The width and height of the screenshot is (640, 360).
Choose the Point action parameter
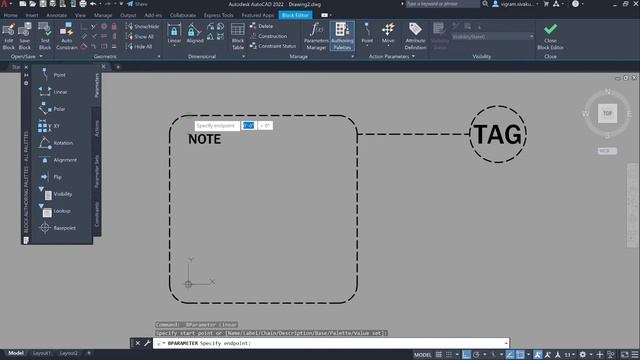pos(367,33)
